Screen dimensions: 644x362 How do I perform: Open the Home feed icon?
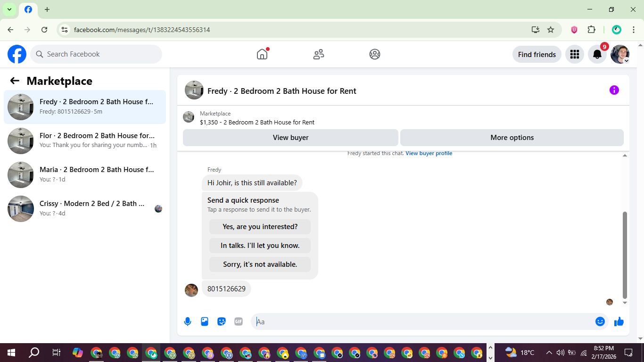point(262,54)
